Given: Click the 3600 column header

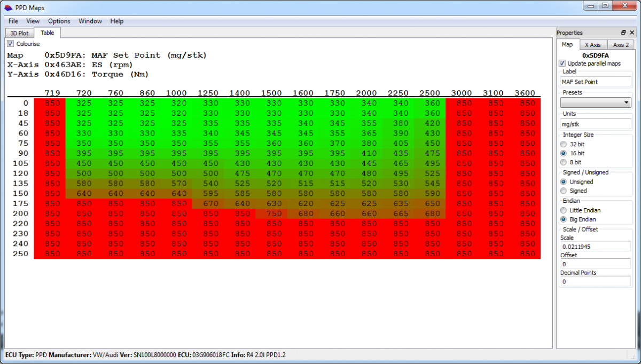Looking at the screenshot, I should tap(525, 93).
